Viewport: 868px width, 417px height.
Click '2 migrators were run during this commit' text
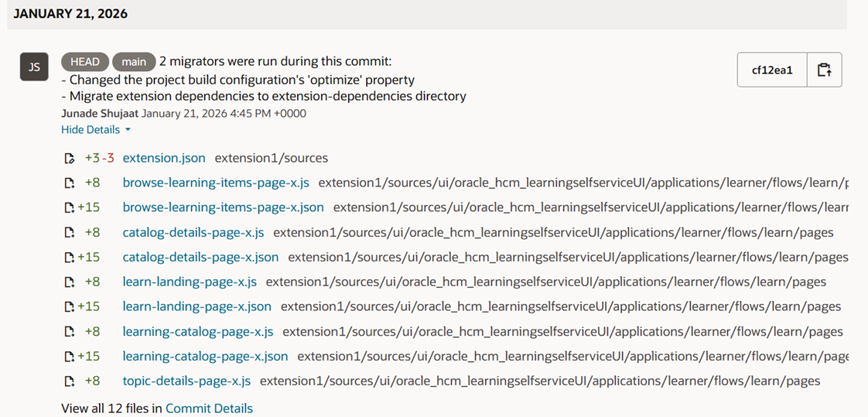point(275,62)
